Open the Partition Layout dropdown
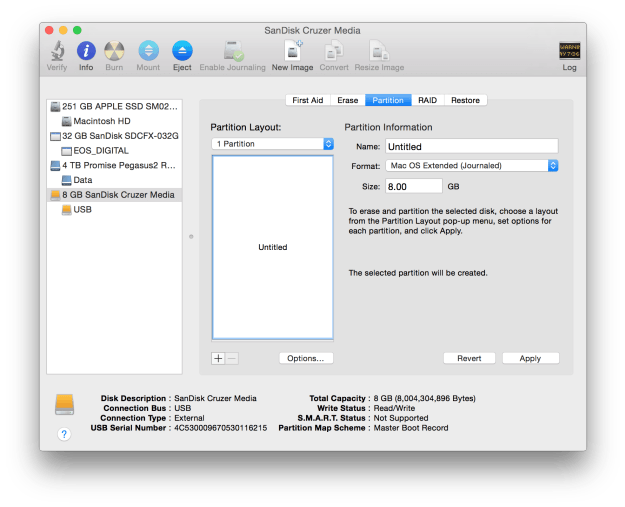This screenshot has height=507, width=625. [x=273, y=144]
